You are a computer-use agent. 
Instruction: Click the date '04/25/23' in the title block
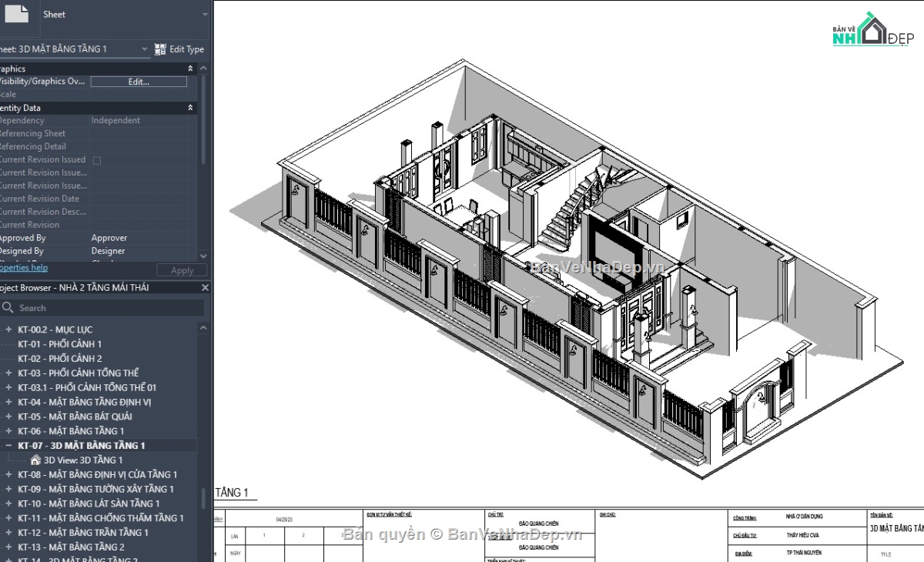(284, 520)
